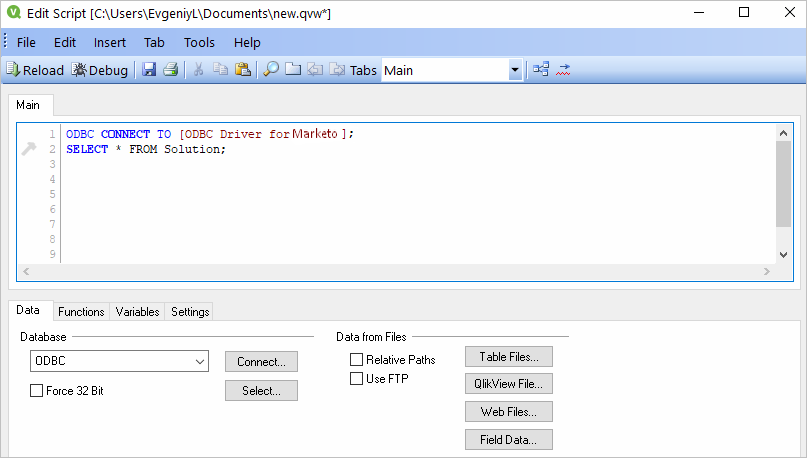Click script editor vertical scrollbar thumb
The height and width of the screenshot is (458, 807).
click(x=783, y=184)
